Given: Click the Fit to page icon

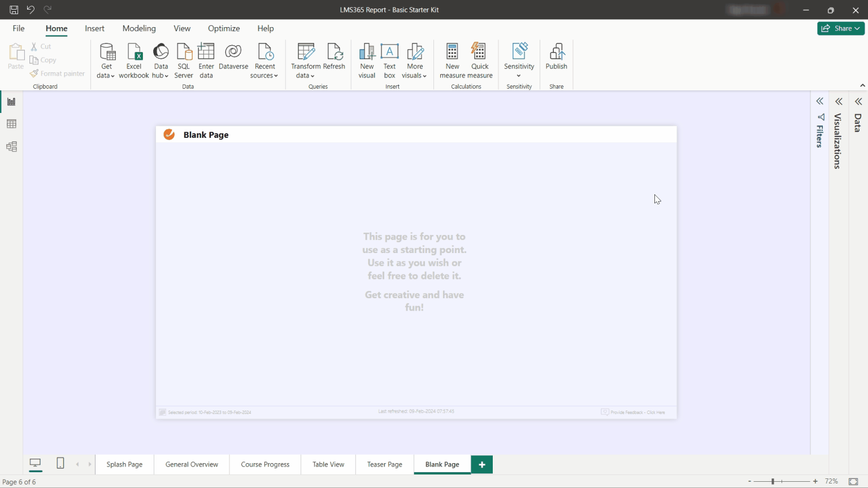Looking at the screenshot, I should (853, 481).
